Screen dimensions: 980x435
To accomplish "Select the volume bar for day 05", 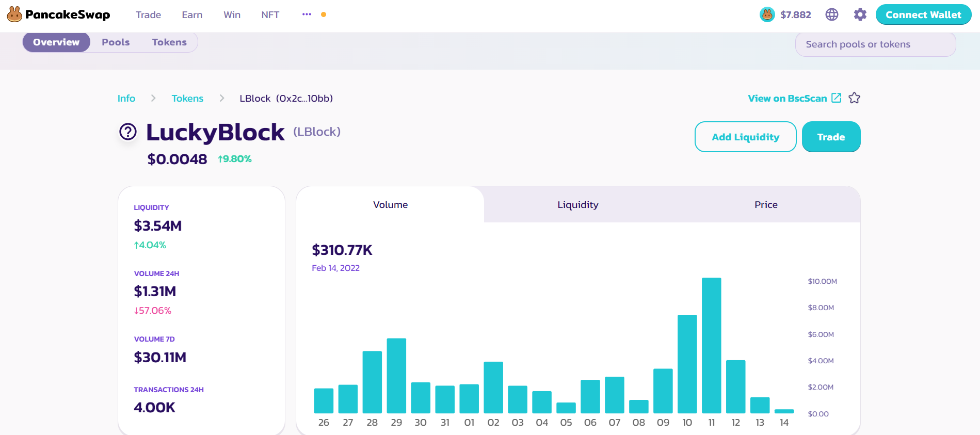I will 566,408.
